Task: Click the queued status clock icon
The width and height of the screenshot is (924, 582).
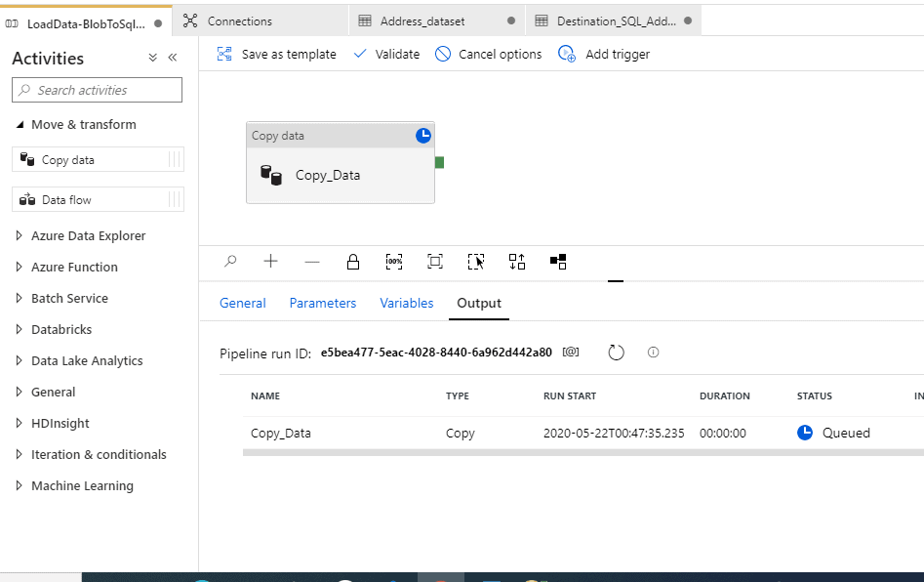Action: click(805, 433)
